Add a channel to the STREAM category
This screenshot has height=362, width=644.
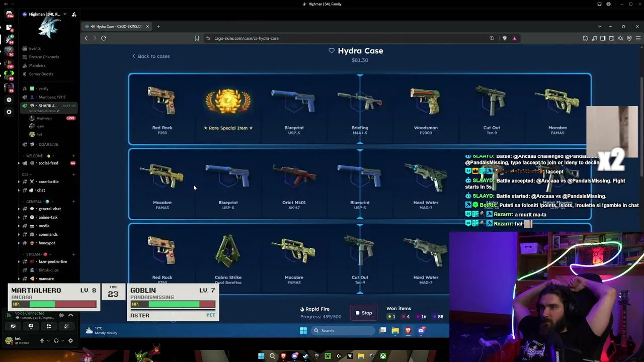pyautogui.click(x=73, y=254)
